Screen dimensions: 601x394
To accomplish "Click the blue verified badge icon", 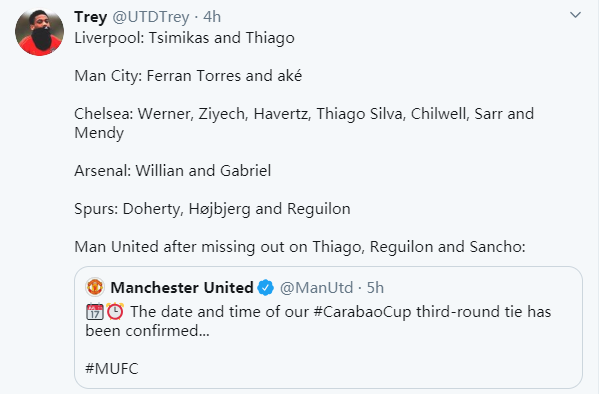I will point(265,287).
